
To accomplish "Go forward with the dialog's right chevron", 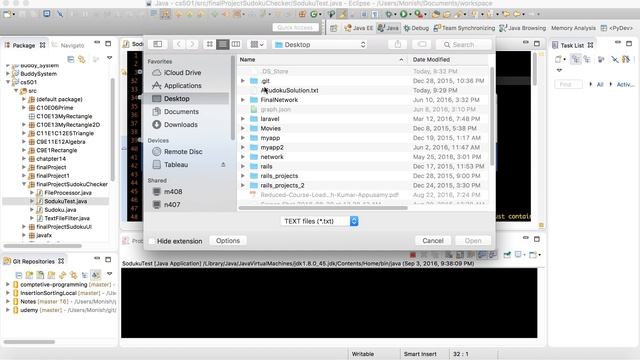I will coord(192,44).
